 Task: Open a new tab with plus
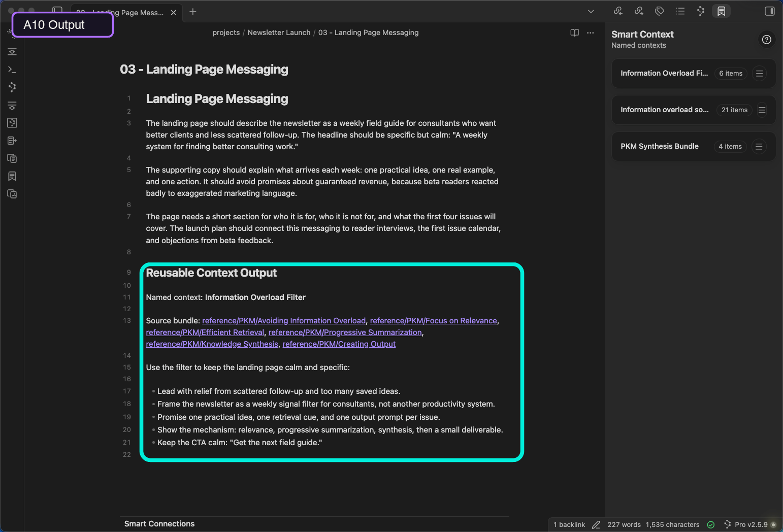tap(193, 12)
